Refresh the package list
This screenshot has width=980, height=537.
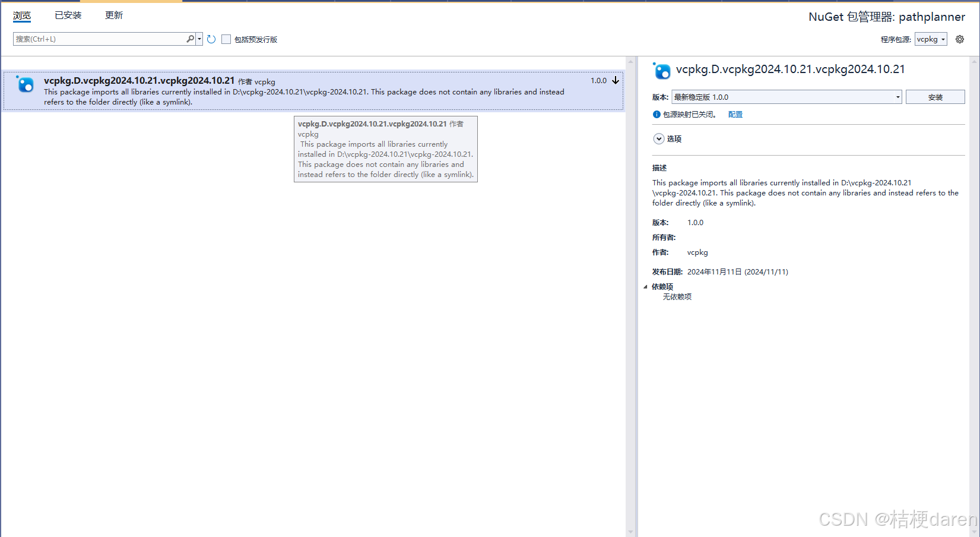point(211,39)
